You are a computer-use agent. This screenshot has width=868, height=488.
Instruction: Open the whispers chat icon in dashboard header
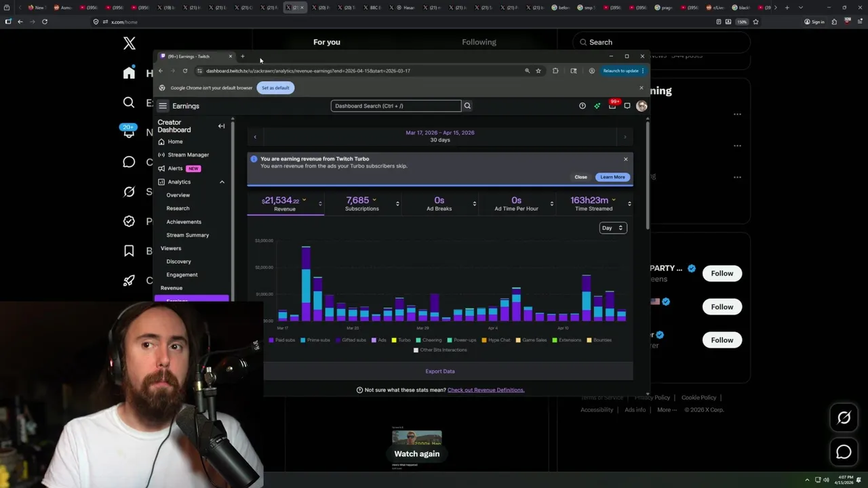point(627,106)
